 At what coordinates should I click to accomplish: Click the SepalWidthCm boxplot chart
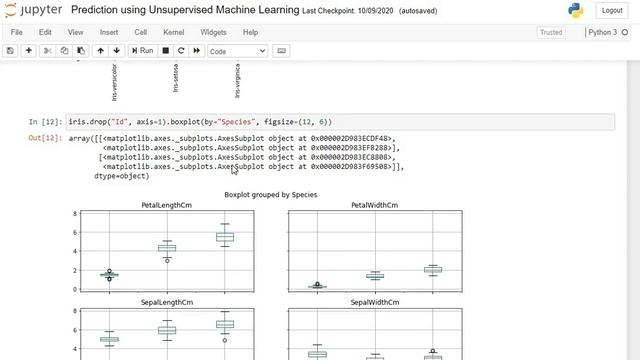[375, 334]
